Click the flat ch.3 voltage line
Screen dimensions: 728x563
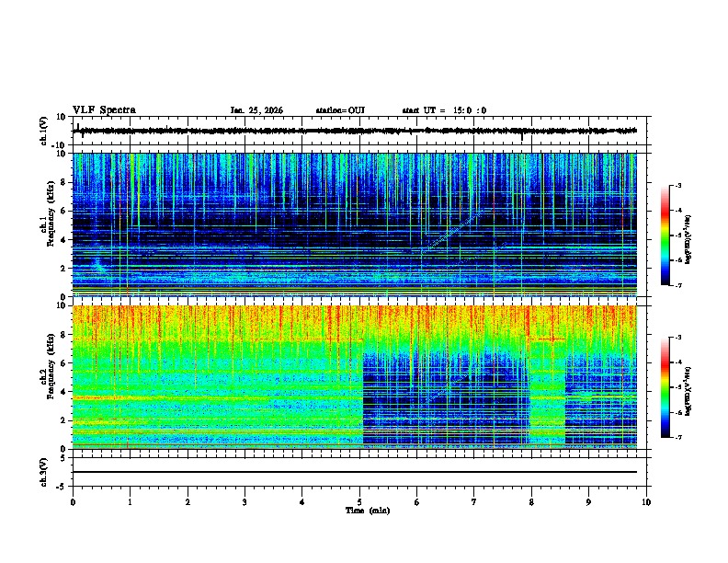click(355, 472)
